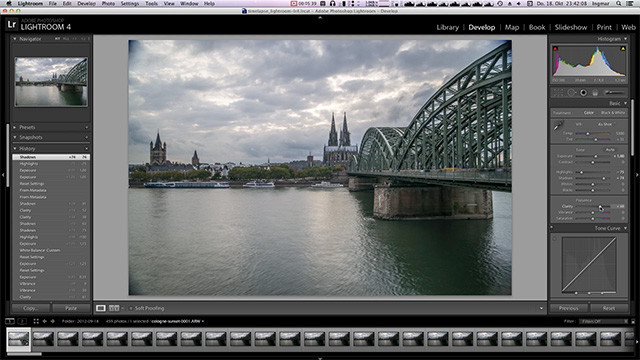Set treatment to Black & White
The image size is (640, 360).
click(x=613, y=113)
